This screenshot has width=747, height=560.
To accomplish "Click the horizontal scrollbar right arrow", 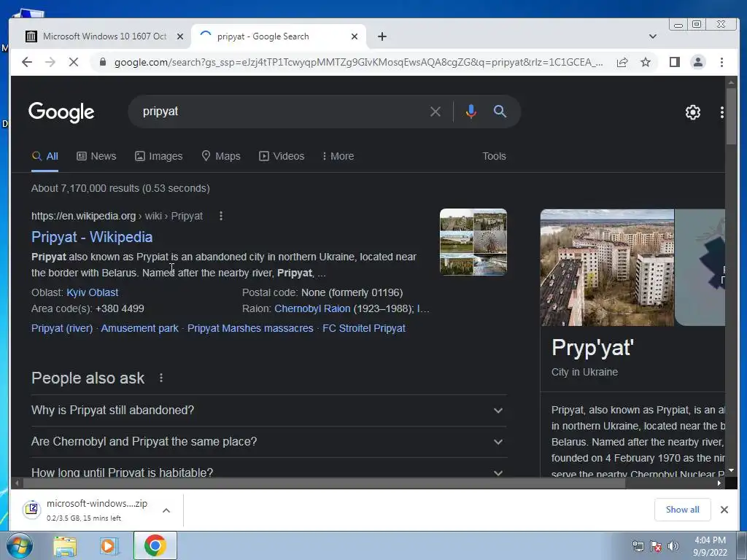I will click(x=719, y=483).
